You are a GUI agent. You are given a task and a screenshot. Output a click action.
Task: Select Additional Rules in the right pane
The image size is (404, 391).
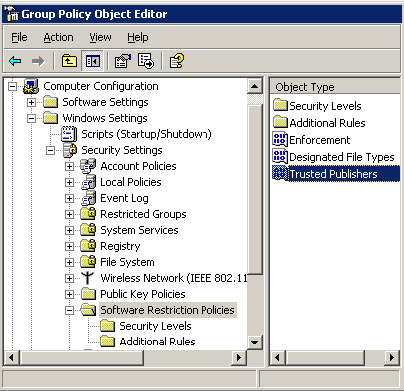[327, 123]
